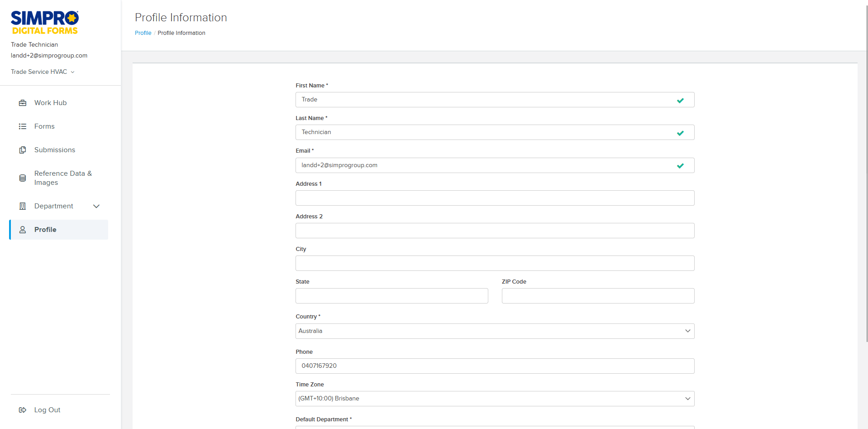Click the Reference Data database icon

point(23,178)
